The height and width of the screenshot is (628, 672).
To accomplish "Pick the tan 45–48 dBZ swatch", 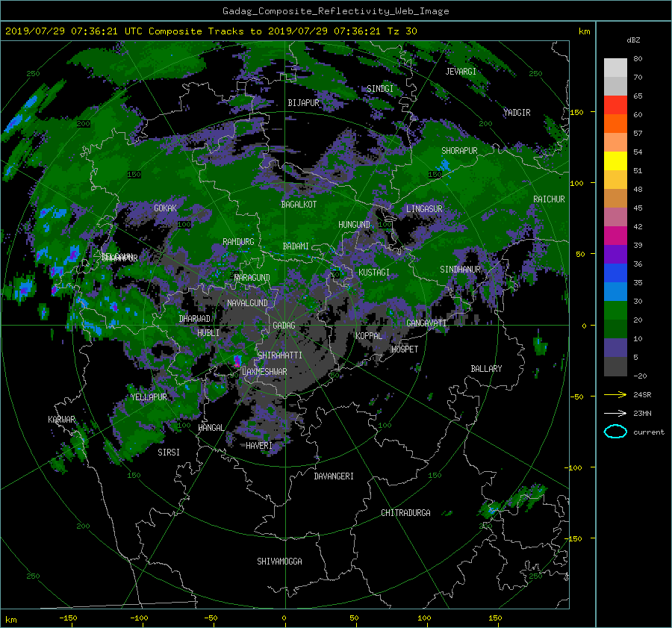I will coord(615,199).
